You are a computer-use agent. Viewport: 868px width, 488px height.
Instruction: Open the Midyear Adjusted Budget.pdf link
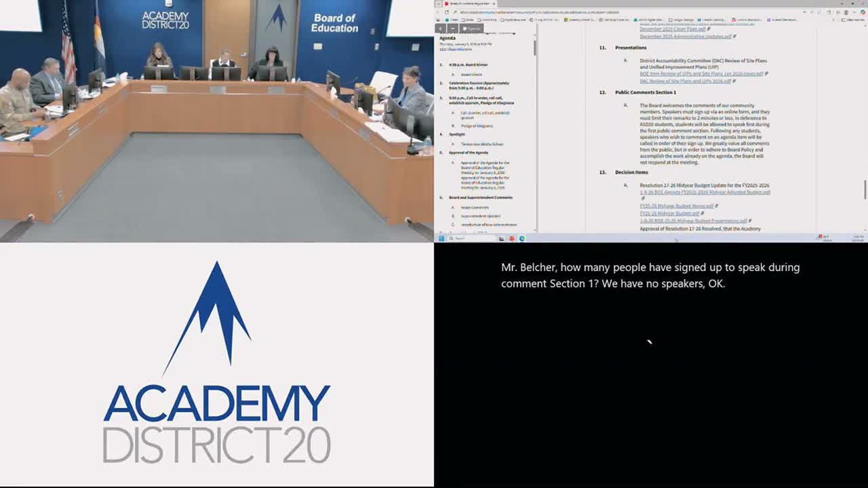pos(705,192)
